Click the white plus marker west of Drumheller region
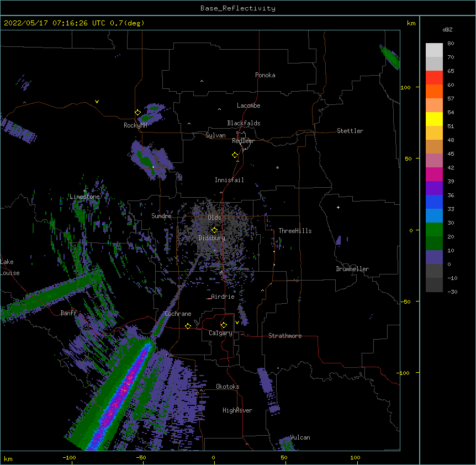The image size is (476, 465). pos(338,207)
